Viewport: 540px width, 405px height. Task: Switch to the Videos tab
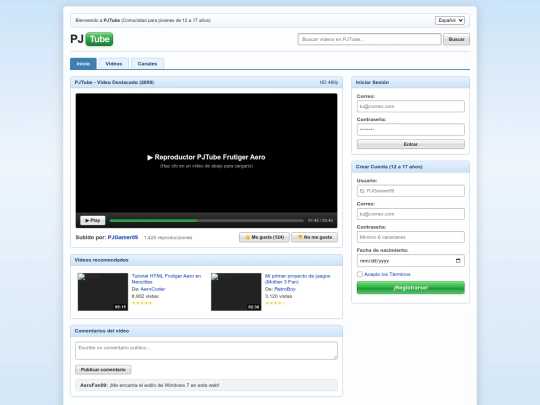pyautogui.click(x=114, y=64)
